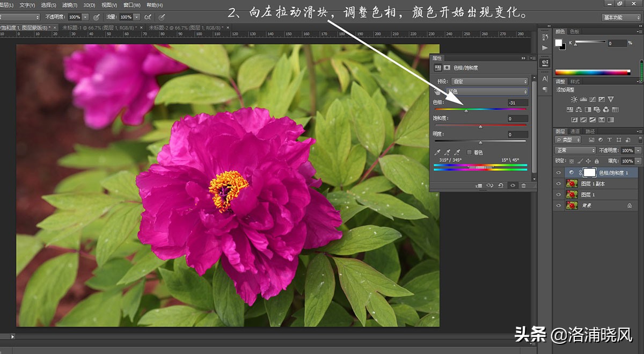
Task: Click the lock icon on 背景 layer
Action: tap(630, 206)
